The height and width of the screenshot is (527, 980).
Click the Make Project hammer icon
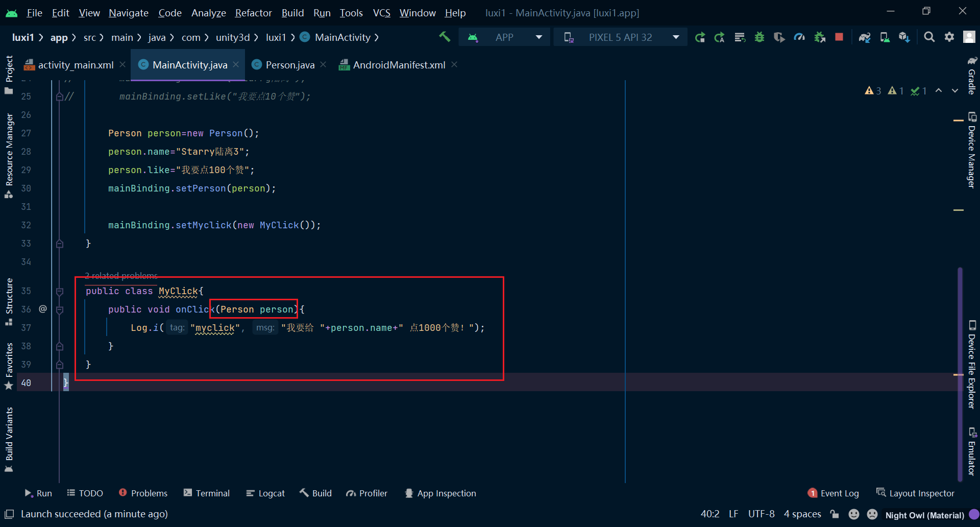pyautogui.click(x=445, y=37)
